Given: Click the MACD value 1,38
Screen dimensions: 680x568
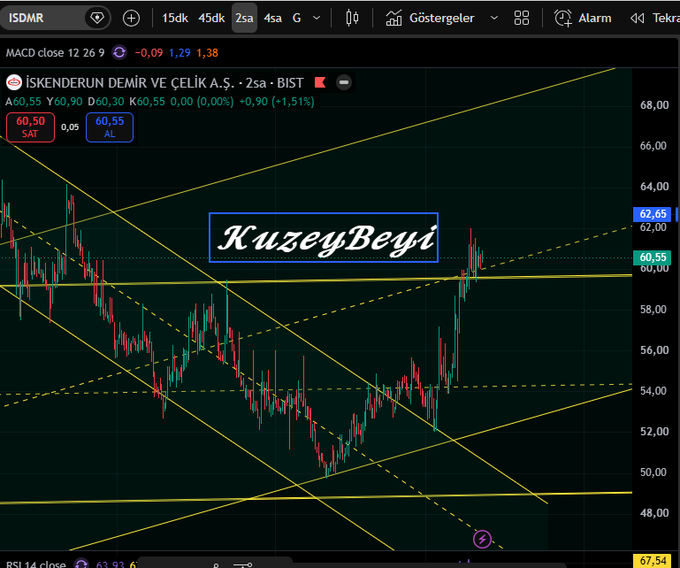Looking at the screenshot, I should [x=207, y=53].
